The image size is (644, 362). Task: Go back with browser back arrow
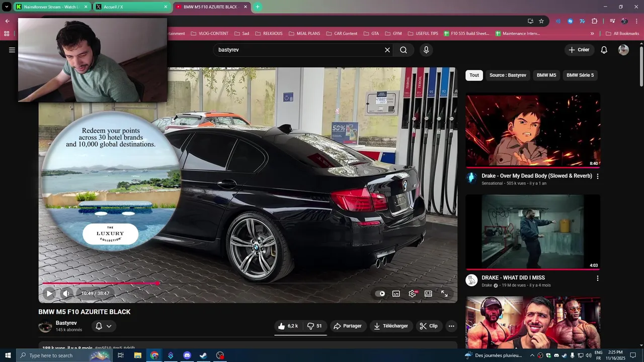[x=7, y=21]
